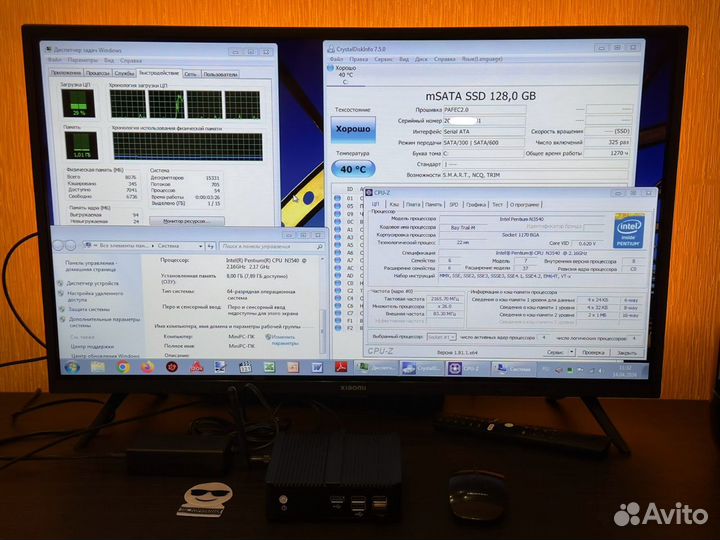The width and height of the screenshot is (720, 540).
Task: Switch to CrystalDiskInfo via taskbar button
Action: click(421, 368)
